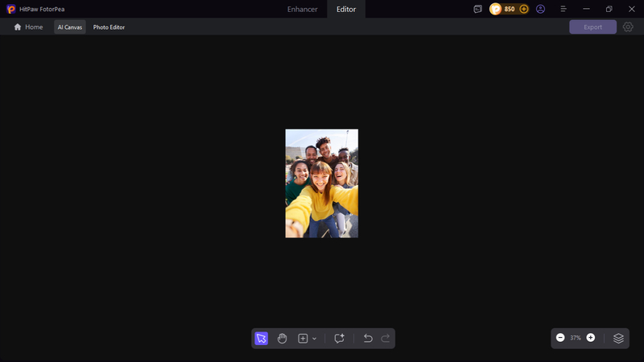Open the settings gear
The image size is (644, 362).
(x=628, y=27)
